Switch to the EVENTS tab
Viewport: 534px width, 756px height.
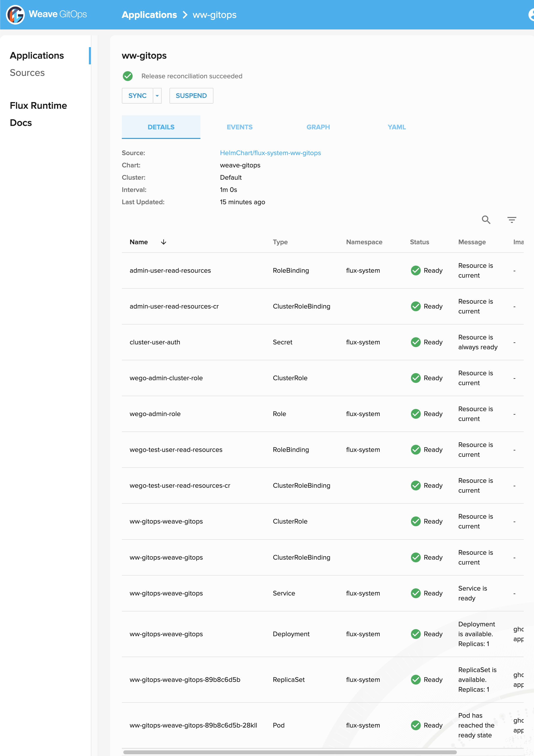tap(239, 127)
